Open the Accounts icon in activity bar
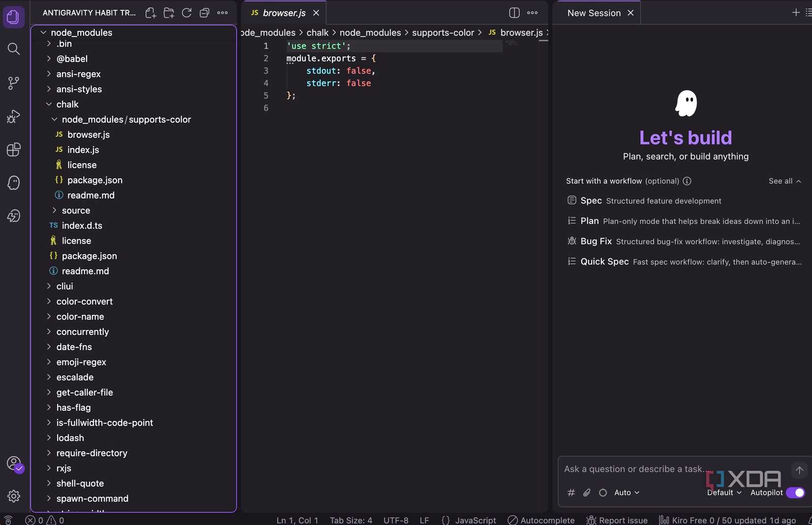Image resolution: width=812 pixels, height=525 pixels. coord(14,463)
